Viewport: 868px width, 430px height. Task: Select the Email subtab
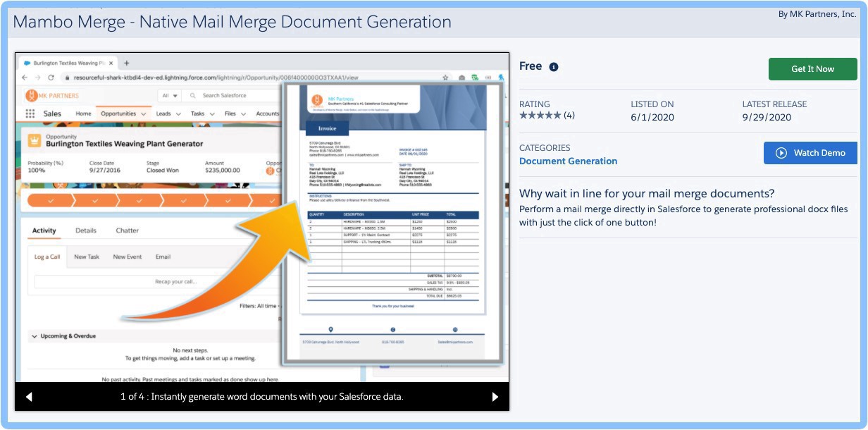(x=163, y=257)
